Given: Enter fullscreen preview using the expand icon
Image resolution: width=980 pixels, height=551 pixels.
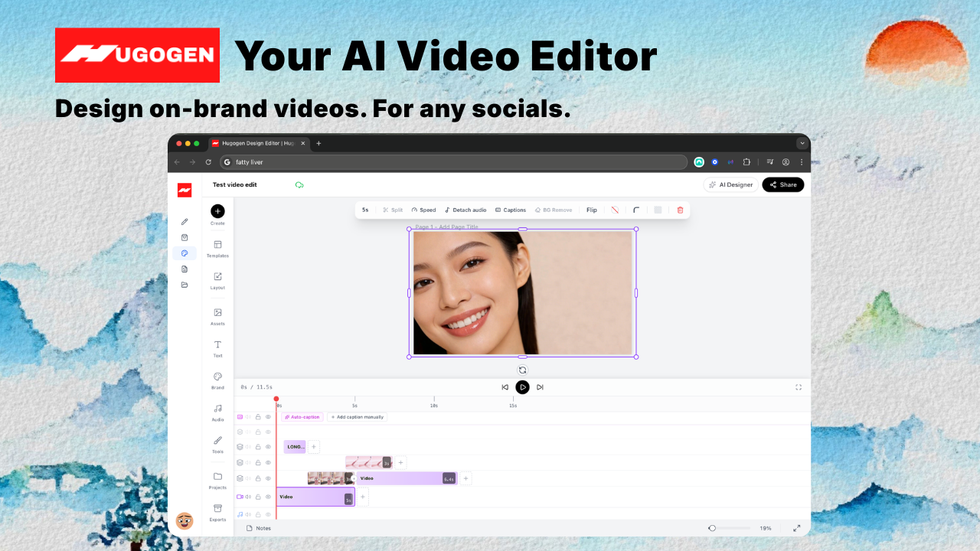Looking at the screenshot, I should click(799, 387).
